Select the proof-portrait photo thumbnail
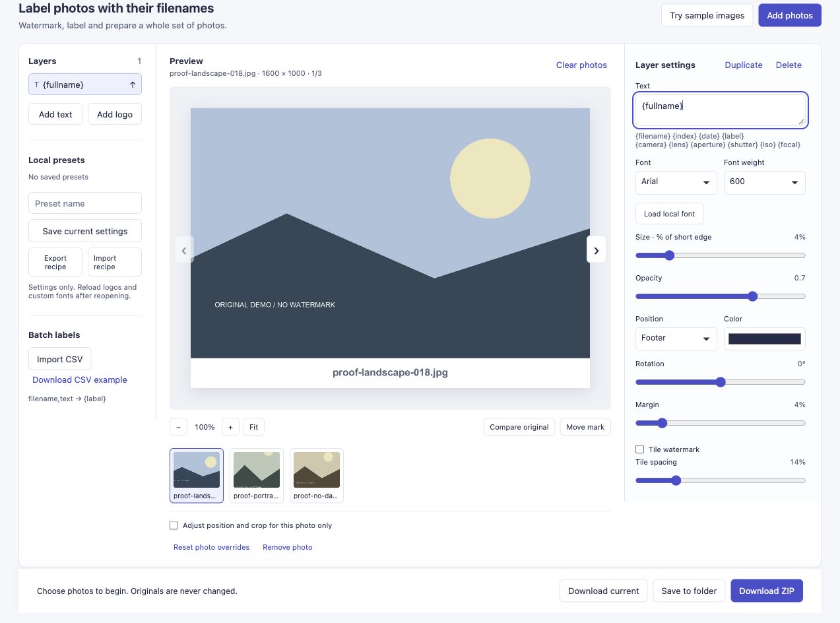 click(x=257, y=476)
